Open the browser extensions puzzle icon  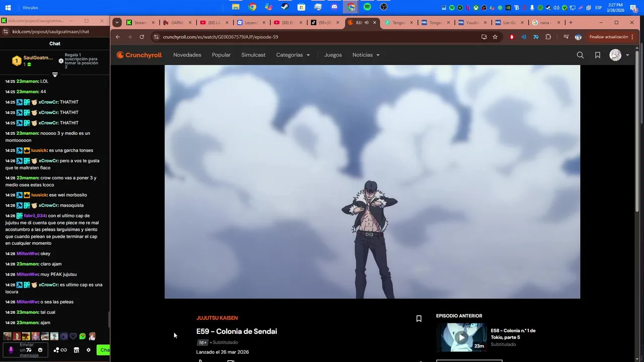[x=548, y=37]
